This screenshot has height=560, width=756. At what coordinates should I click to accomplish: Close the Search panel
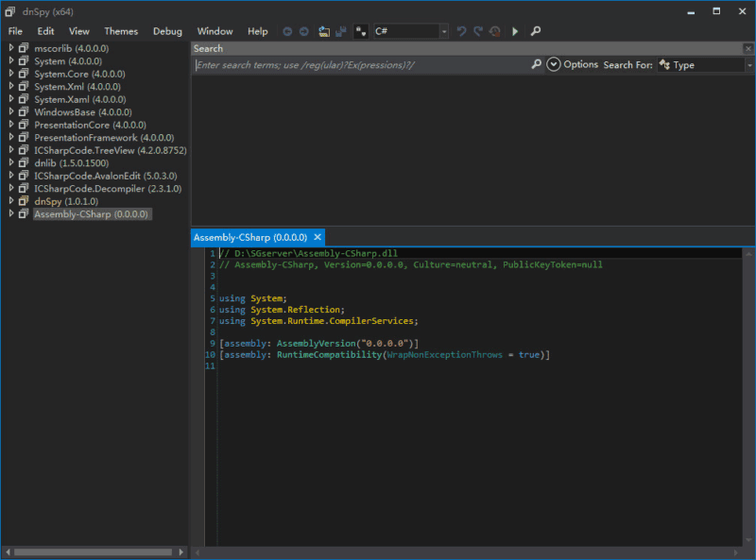[x=748, y=48]
